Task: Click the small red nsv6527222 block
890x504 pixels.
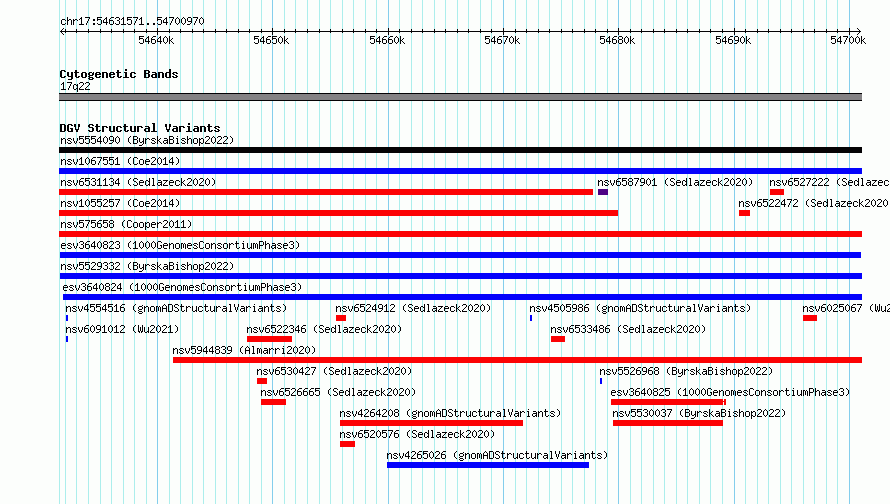Action: point(777,192)
